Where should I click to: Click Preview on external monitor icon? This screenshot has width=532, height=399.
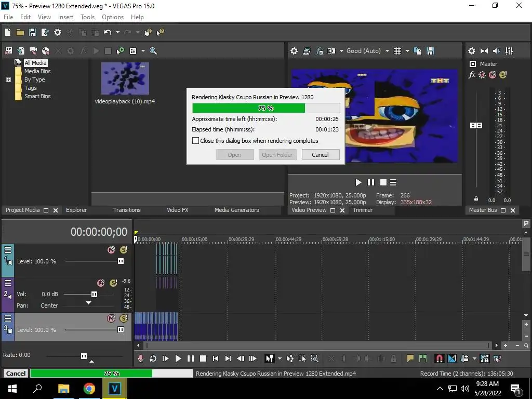point(307,51)
